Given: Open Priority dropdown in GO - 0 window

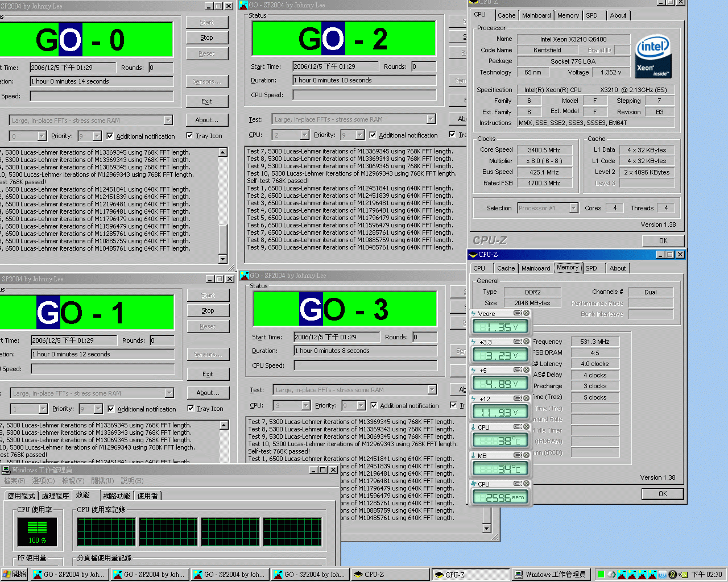Looking at the screenshot, I should click(97, 136).
